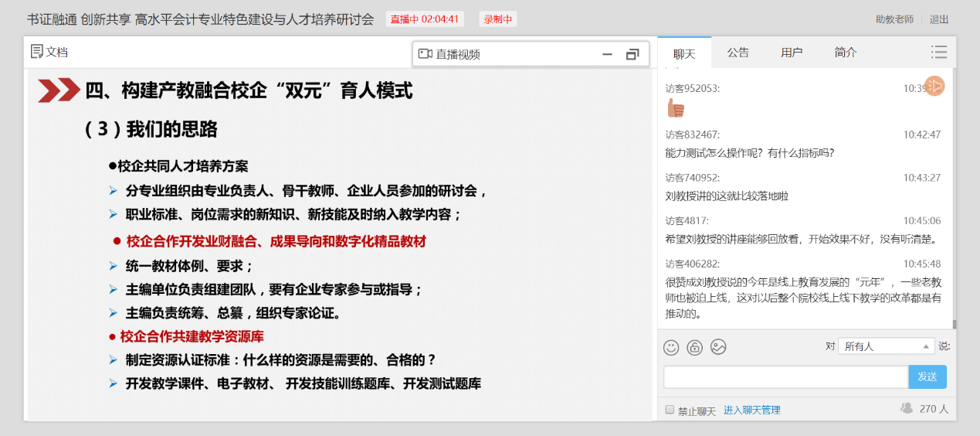This screenshot has height=436, width=980.
Task: Click the image upload icon
Action: point(718,348)
